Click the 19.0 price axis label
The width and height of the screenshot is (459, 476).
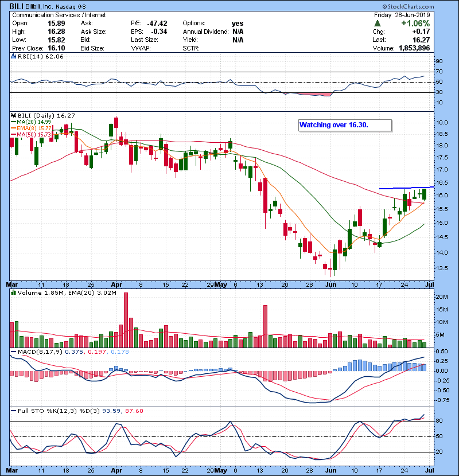[442, 123]
